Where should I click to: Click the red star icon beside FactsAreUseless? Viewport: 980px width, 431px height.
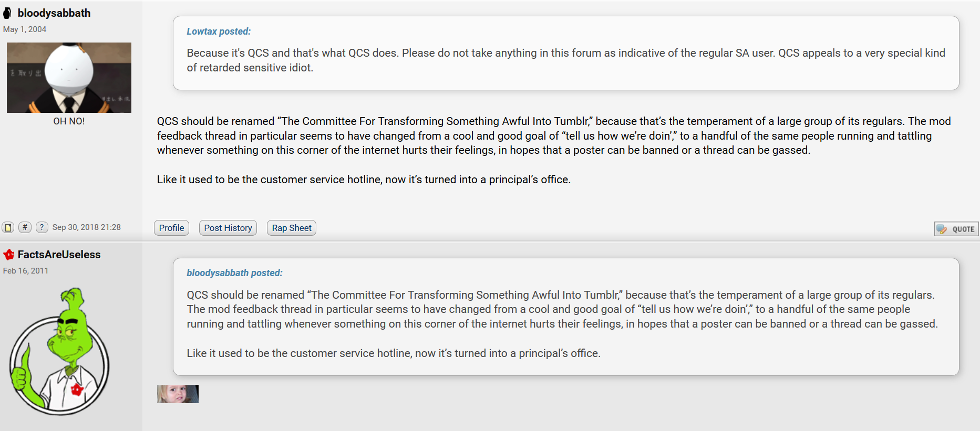(8, 255)
